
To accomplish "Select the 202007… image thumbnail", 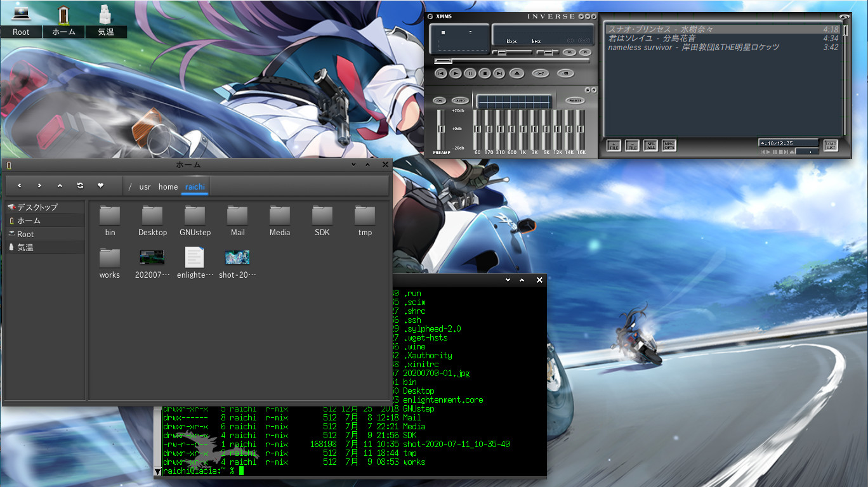I will pyautogui.click(x=152, y=257).
